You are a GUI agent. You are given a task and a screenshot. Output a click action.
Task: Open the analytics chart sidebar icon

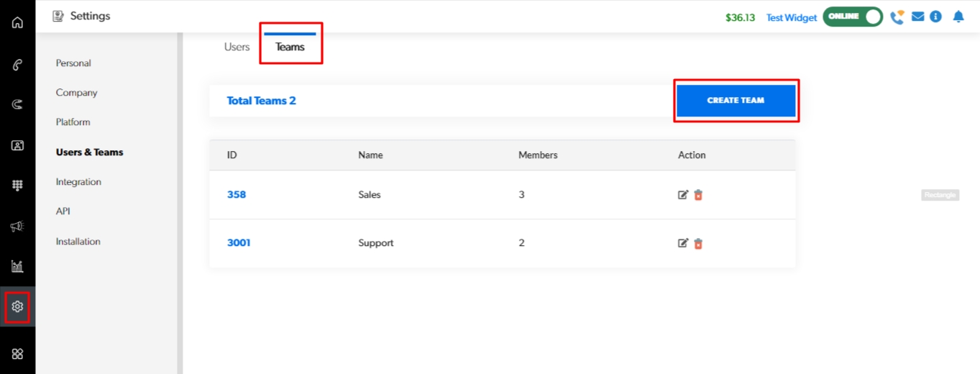[17, 267]
